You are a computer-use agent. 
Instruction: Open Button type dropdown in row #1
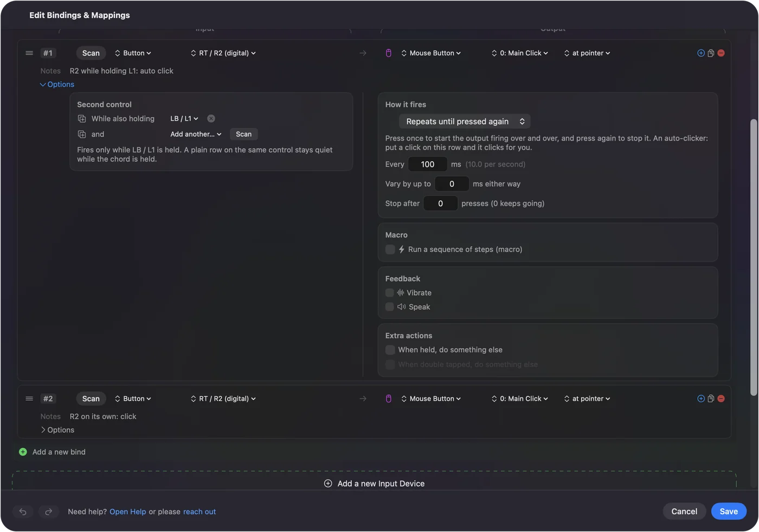pos(133,53)
